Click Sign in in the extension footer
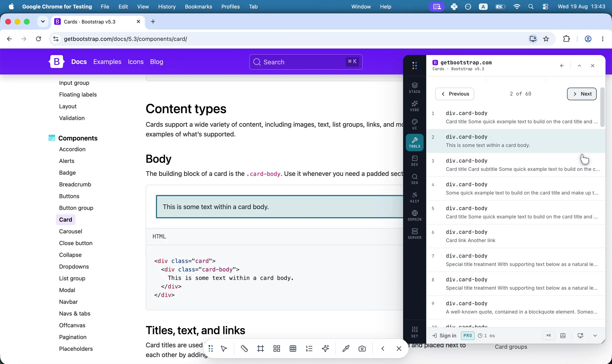Screen dimensions: 612x364 (x=444, y=336)
